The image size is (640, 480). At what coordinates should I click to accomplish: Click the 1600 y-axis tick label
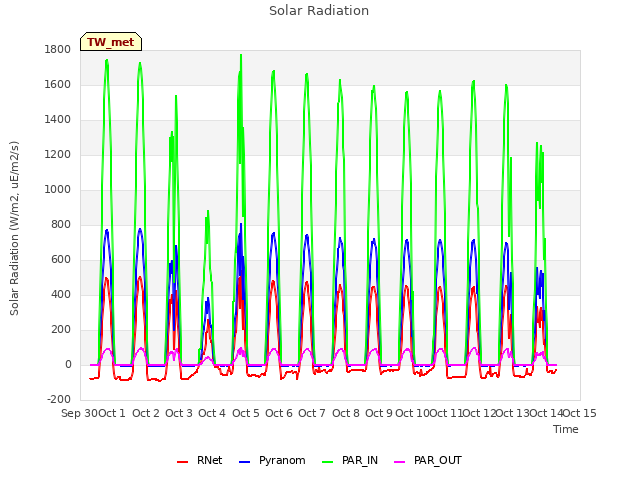tap(58, 84)
